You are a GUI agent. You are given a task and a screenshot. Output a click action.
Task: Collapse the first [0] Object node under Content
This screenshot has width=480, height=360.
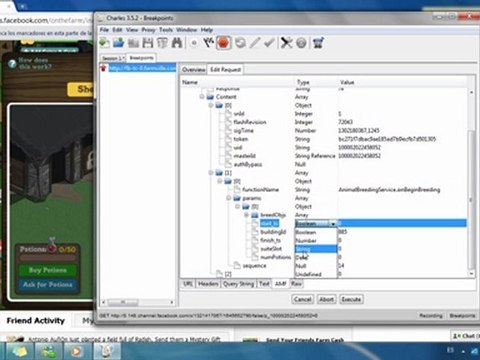tap(211, 105)
